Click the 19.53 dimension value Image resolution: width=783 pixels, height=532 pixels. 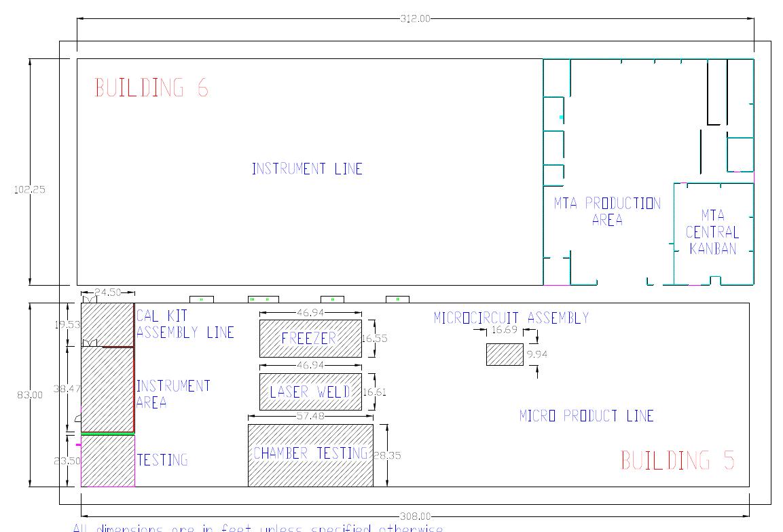[x=67, y=324]
